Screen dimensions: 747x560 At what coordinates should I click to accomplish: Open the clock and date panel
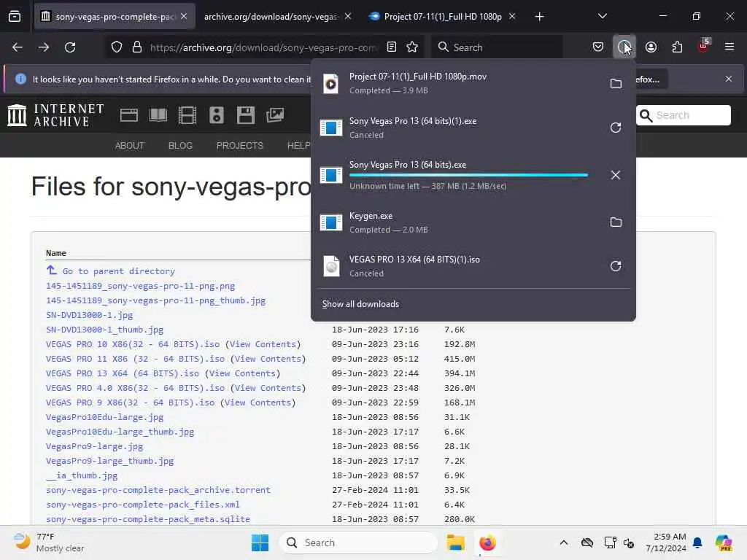coord(666,542)
